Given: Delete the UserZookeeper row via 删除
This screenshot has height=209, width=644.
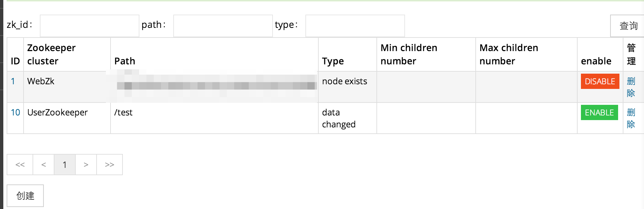Looking at the screenshot, I should [x=631, y=118].
